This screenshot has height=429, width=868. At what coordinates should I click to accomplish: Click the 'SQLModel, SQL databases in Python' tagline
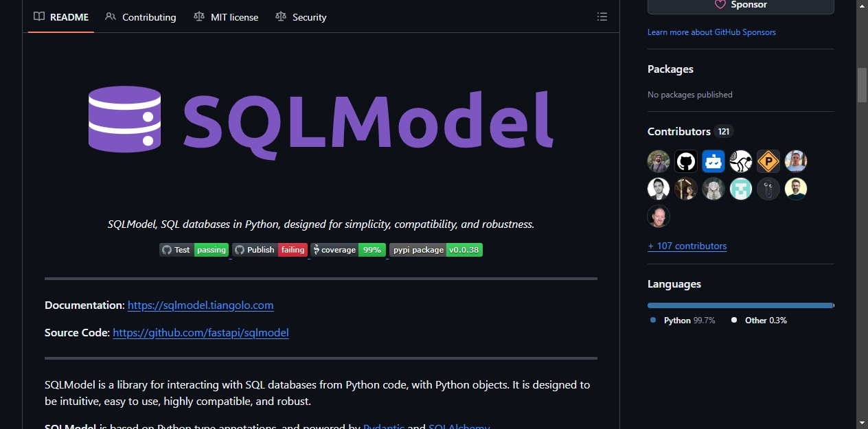tap(321, 224)
